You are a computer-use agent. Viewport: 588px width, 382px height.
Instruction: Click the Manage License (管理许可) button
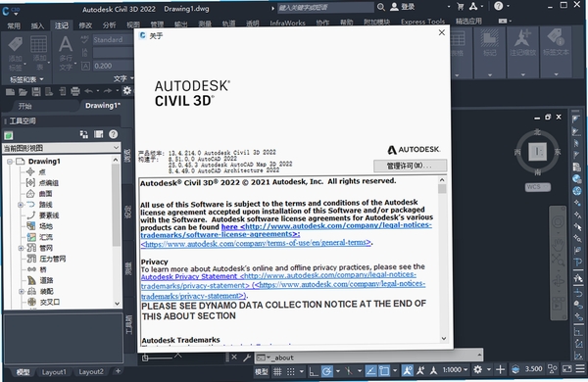click(410, 166)
